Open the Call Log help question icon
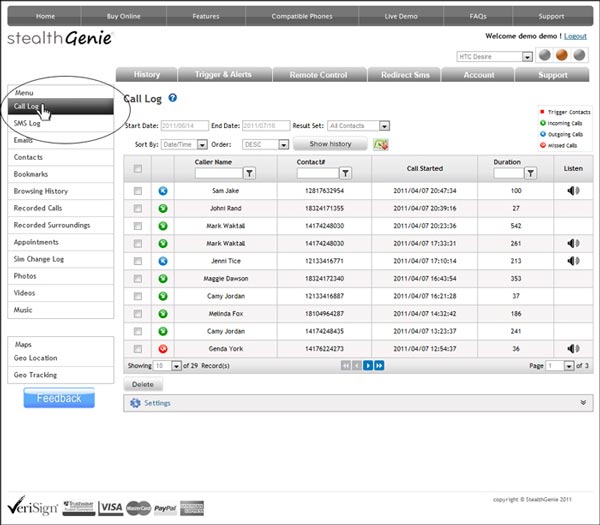Viewport: 600px width, 525px height. (173, 98)
